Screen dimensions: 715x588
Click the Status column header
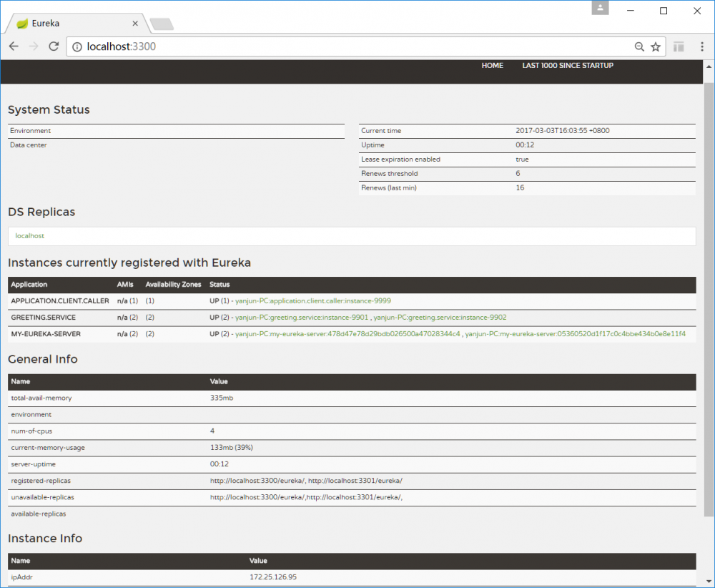220,284
